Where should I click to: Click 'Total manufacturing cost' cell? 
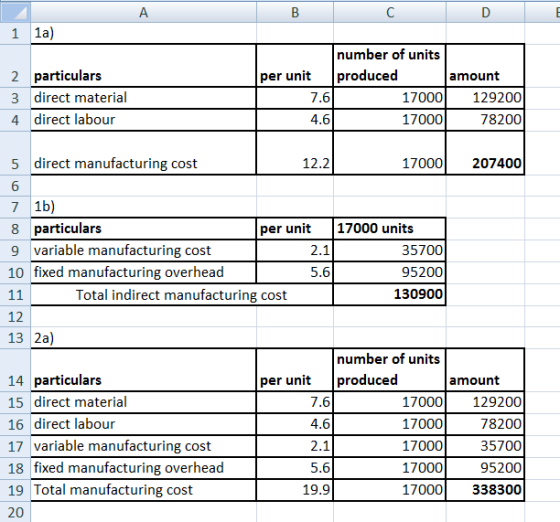coord(144,490)
